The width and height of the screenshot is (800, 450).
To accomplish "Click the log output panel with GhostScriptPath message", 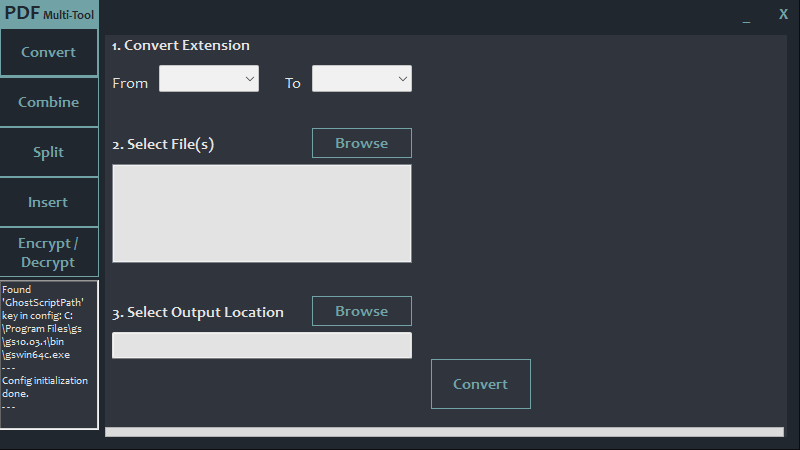I will [x=49, y=355].
